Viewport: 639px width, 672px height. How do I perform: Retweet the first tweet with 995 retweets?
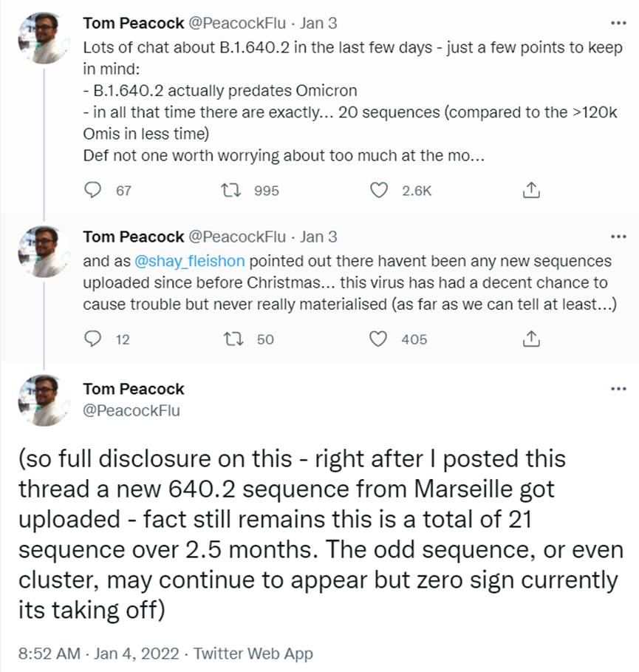point(233,190)
